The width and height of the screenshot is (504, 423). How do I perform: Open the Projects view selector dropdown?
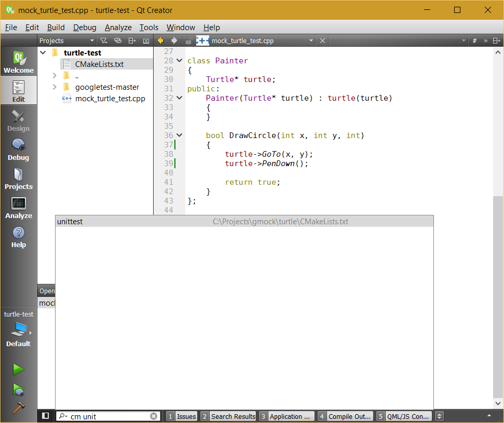(66, 41)
